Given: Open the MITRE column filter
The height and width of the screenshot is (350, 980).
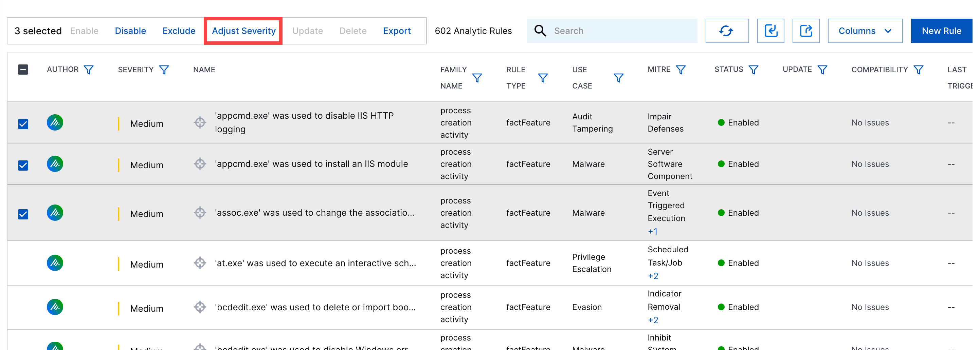Looking at the screenshot, I should coord(680,70).
